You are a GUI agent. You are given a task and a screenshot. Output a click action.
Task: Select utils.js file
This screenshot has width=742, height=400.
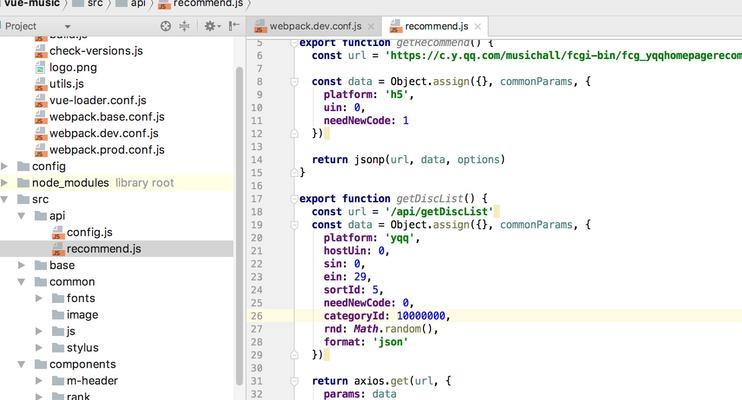coord(66,84)
